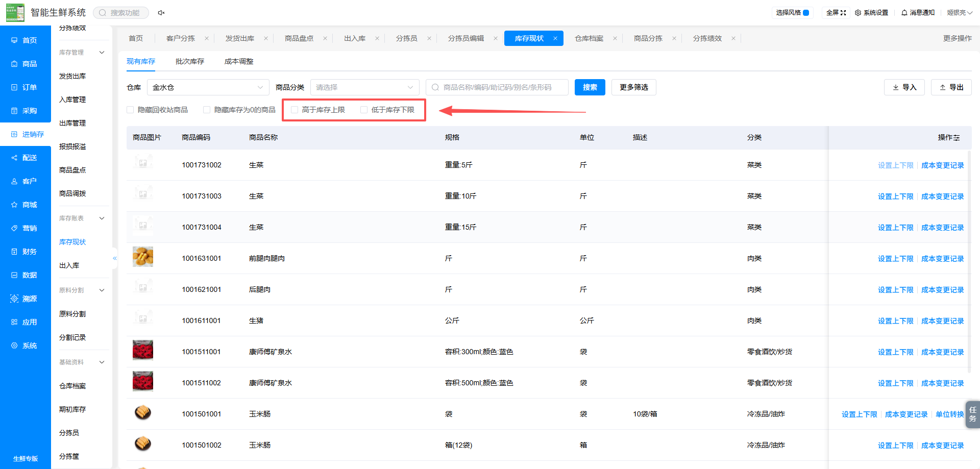Image resolution: width=980 pixels, height=469 pixels.
Task: Open the 配送 sidebar module
Action: [24, 158]
